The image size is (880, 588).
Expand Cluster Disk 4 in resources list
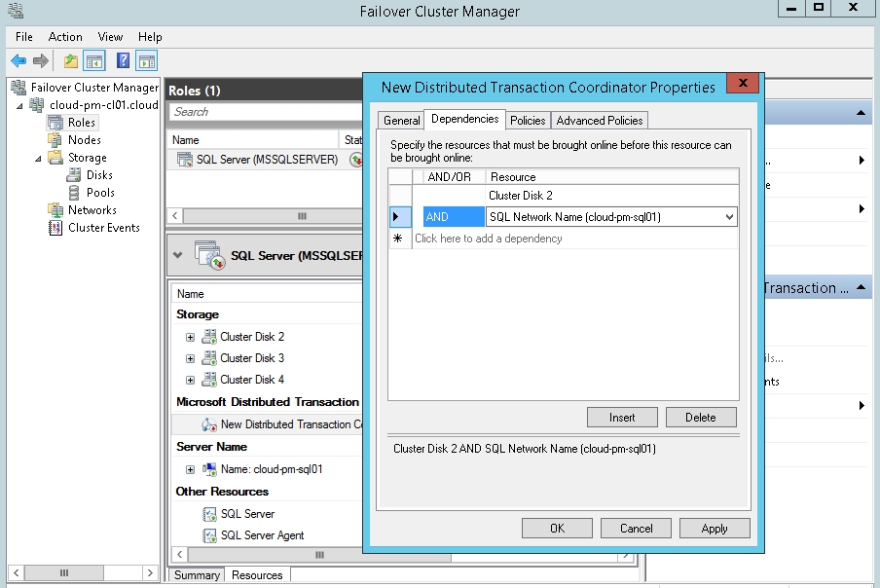[x=190, y=380]
